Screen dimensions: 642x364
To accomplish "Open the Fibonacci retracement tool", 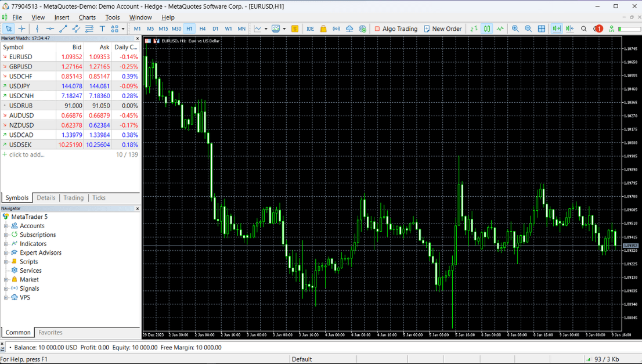I will 90,28.
